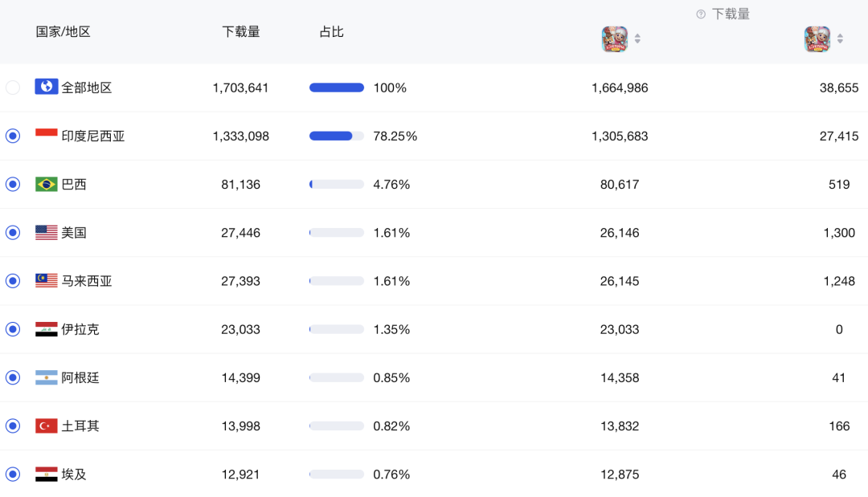Viewport: 868px width, 497px height.
Task: Click the 马来西亚 country name
Action: coord(87,281)
